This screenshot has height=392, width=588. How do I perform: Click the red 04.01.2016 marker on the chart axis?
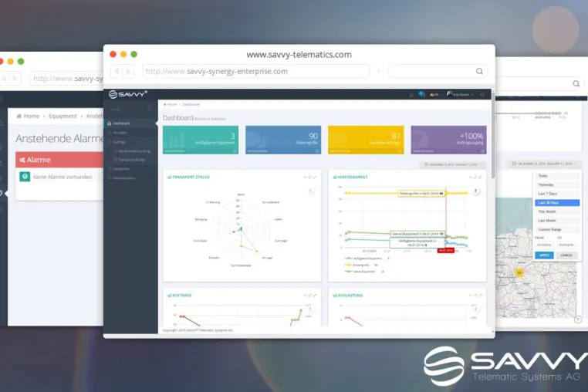pos(445,250)
